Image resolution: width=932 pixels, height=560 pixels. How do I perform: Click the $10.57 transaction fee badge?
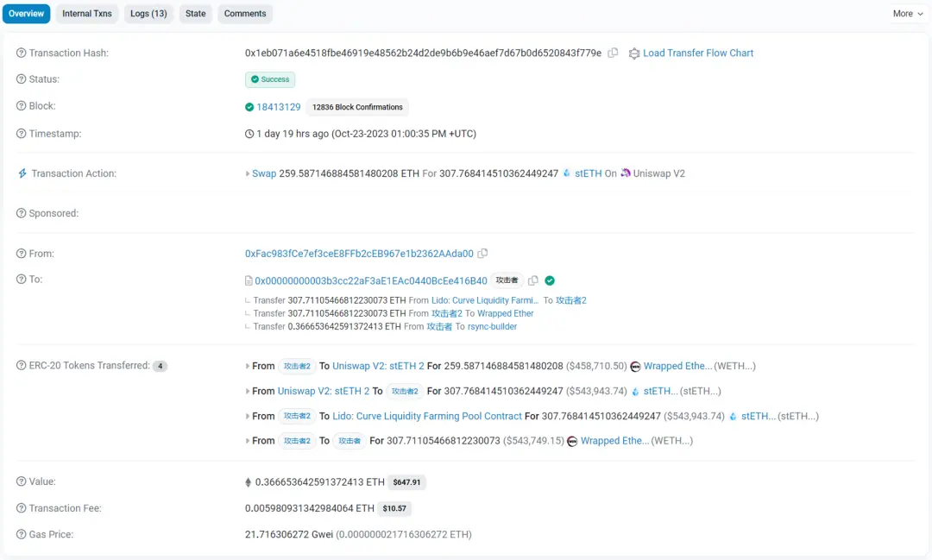(394, 508)
